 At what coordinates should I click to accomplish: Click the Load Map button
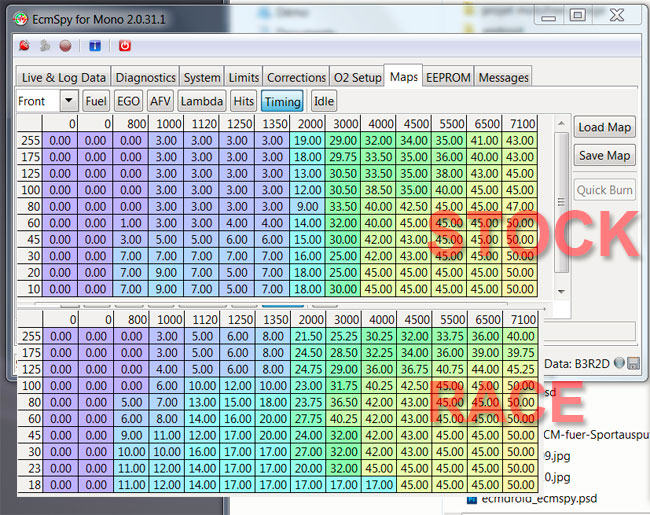(x=604, y=127)
